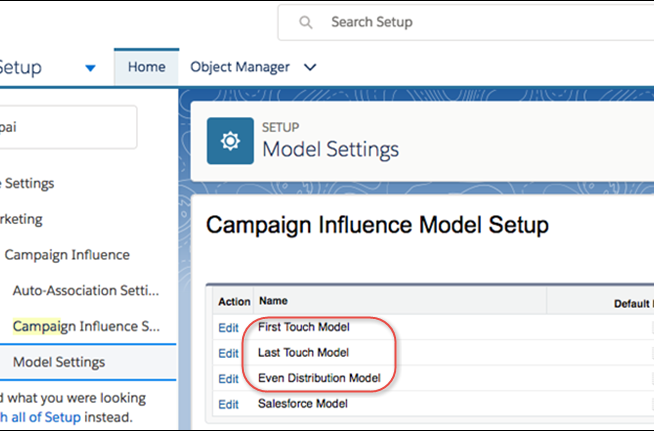Open Campaign Influence Settings sidebar item
654x431 pixels.
click(x=86, y=326)
